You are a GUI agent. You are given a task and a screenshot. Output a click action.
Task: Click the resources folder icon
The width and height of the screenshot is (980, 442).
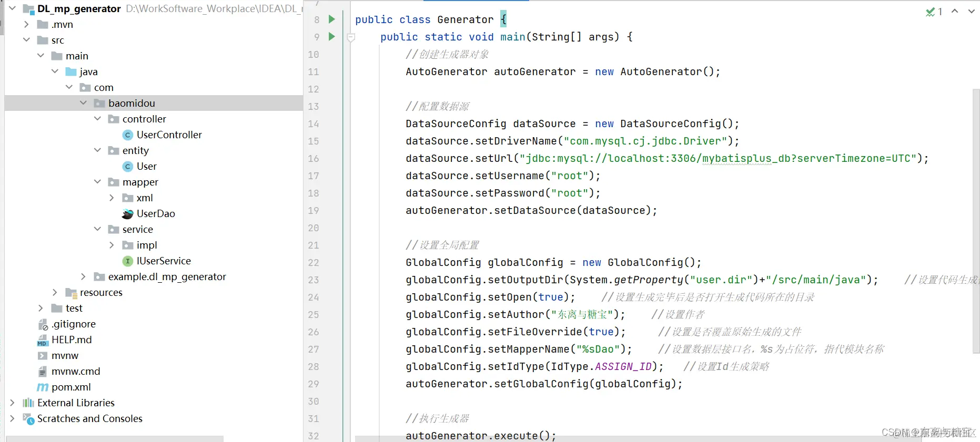click(71, 293)
